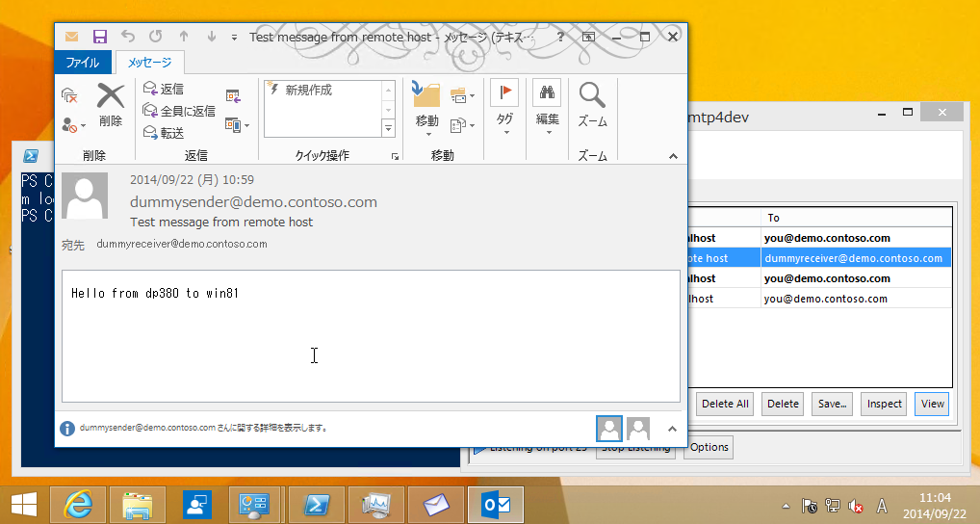The image size is (980, 524).
Task: Go to next item with down arrow
Action: [x=212, y=37]
